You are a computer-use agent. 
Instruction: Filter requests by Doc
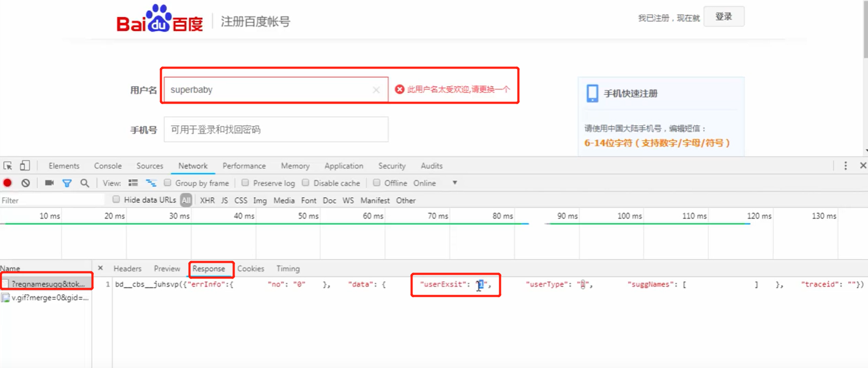[329, 200]
